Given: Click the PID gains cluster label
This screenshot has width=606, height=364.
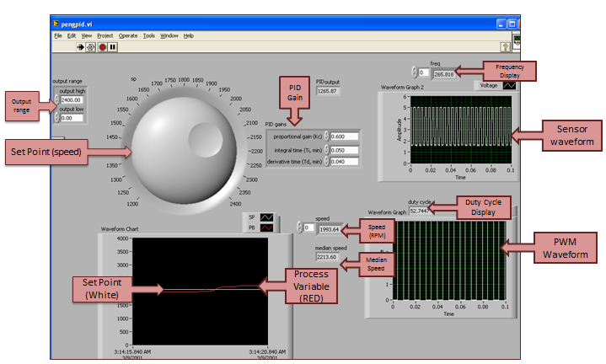Looking at the screenshot, I should 276,124.
